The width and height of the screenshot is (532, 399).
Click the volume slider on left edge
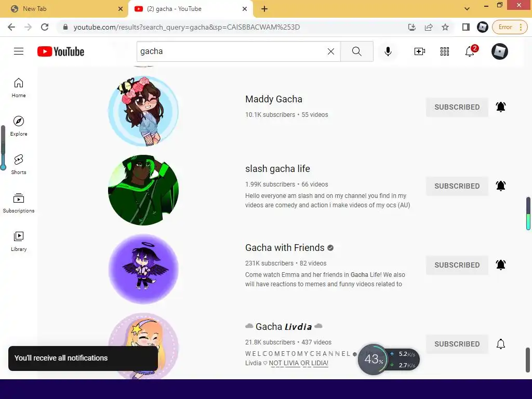pos(3,148)
